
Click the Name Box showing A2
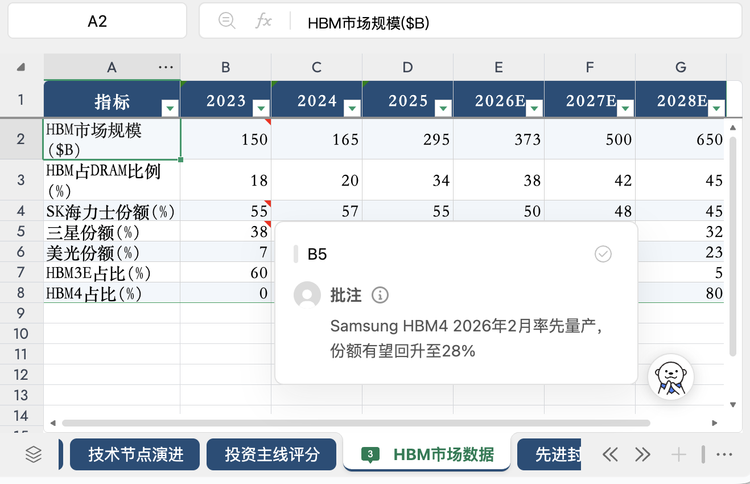tap(97, 21)
